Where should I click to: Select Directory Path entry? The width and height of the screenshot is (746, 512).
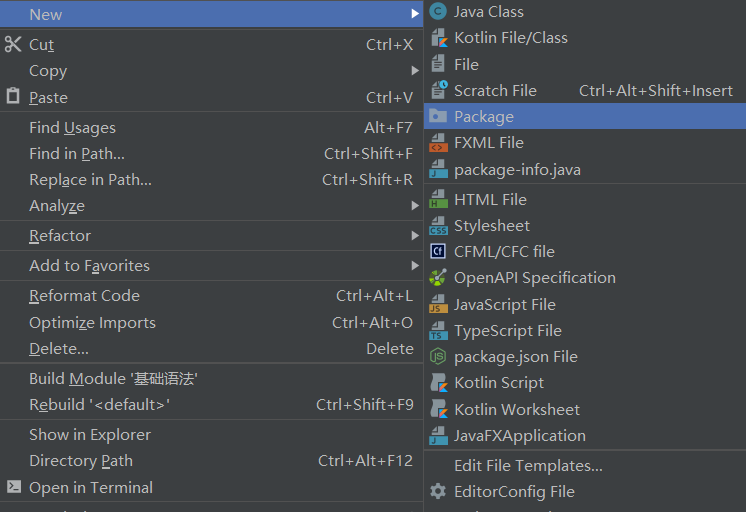211,461
